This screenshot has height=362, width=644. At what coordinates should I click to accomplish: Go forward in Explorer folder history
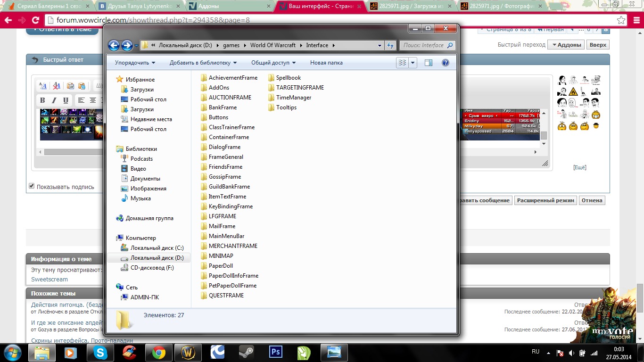127,45
